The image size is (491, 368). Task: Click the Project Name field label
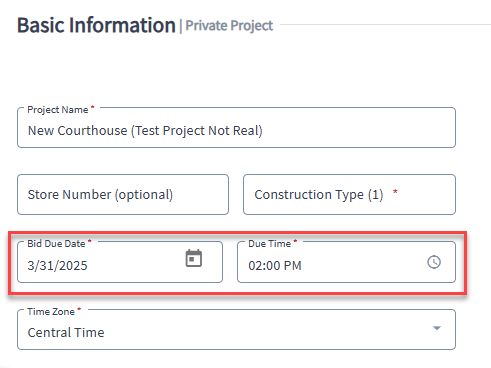coord(58,110)
